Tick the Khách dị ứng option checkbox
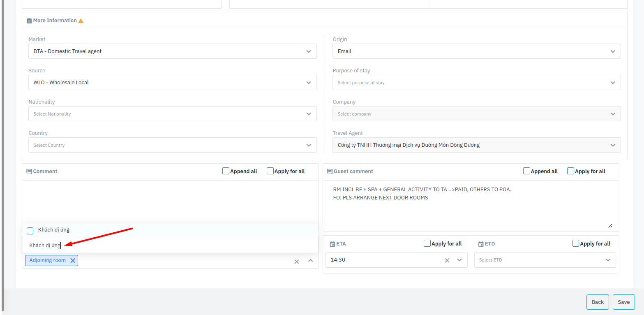Viewport: 644px width, 315px height. point(30,231)
